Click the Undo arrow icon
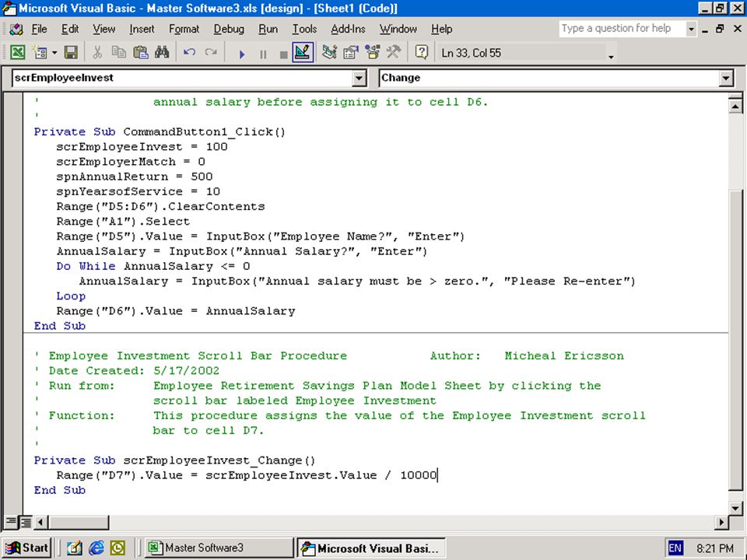 coord(189,52)
